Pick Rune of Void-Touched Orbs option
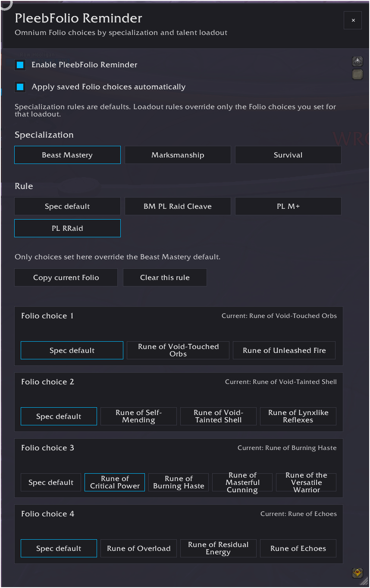This screenshot has height=588, width=370. pos(178,350)
